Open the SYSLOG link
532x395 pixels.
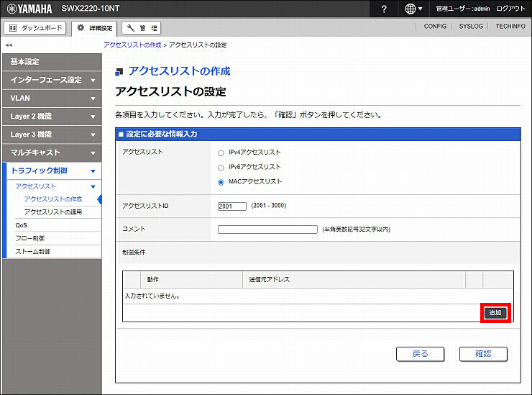point(471,26)
